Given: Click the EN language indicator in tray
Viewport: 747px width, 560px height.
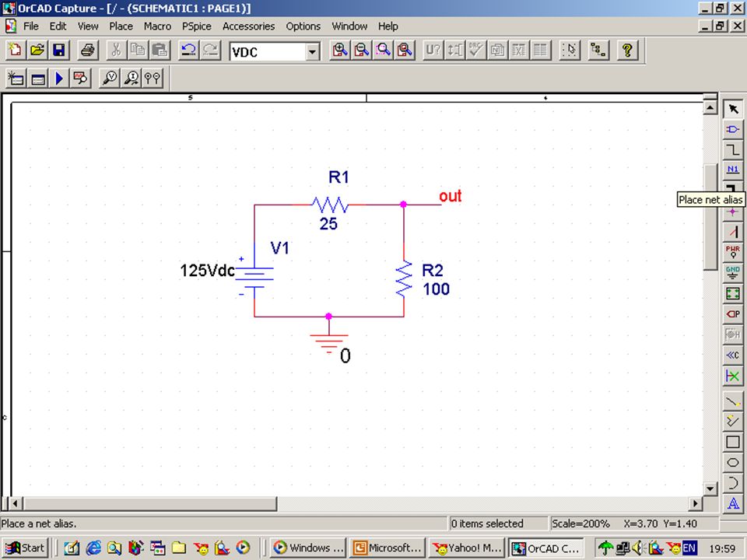Looking at the screenshot, I should [689, 548].
